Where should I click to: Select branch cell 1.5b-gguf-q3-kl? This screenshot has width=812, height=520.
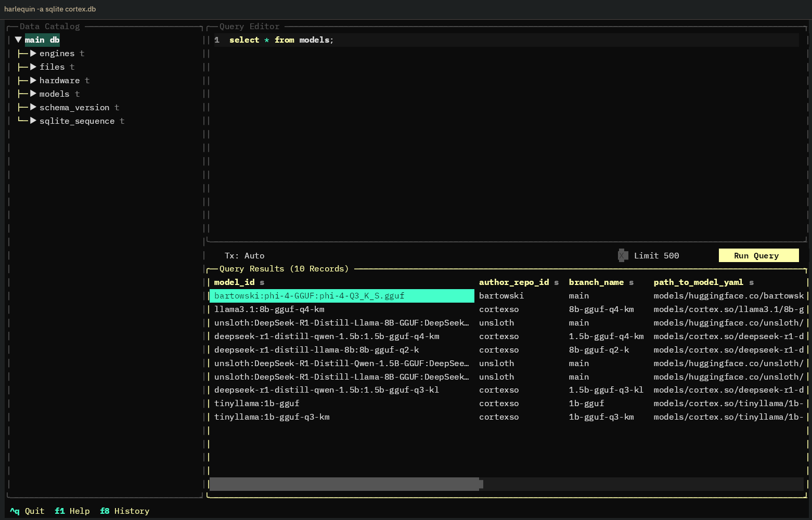(x=606, y=390)
